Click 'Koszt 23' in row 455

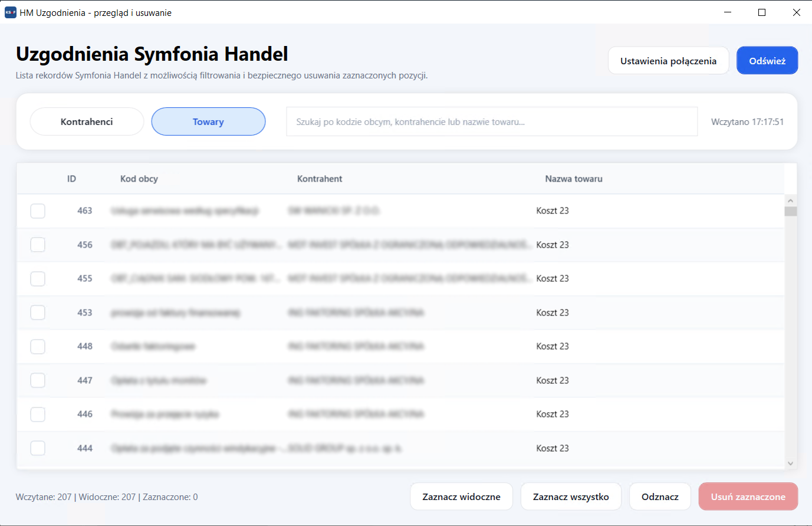(553, 278)
